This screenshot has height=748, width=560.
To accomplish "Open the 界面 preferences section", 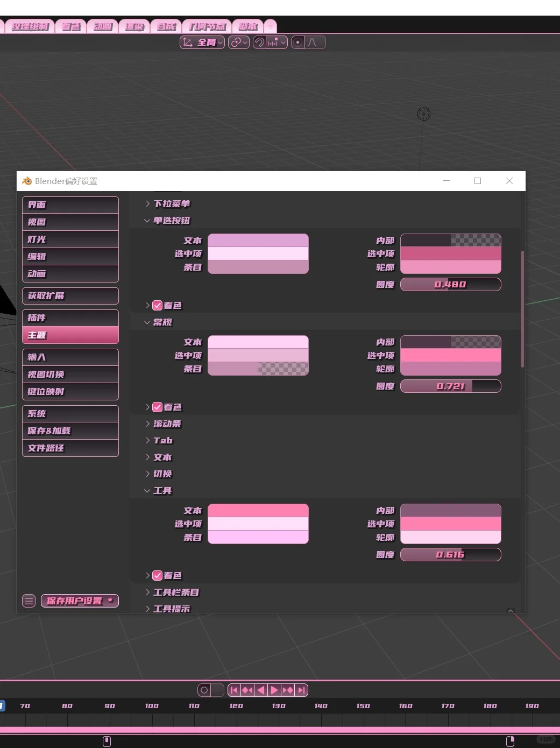I will [x=70, y=205].
